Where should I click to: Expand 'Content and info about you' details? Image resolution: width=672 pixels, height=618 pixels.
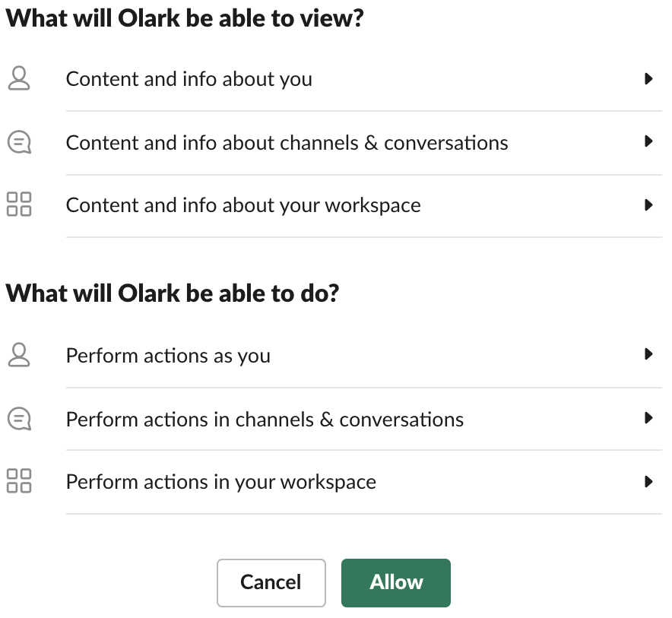tap(648, 78)
